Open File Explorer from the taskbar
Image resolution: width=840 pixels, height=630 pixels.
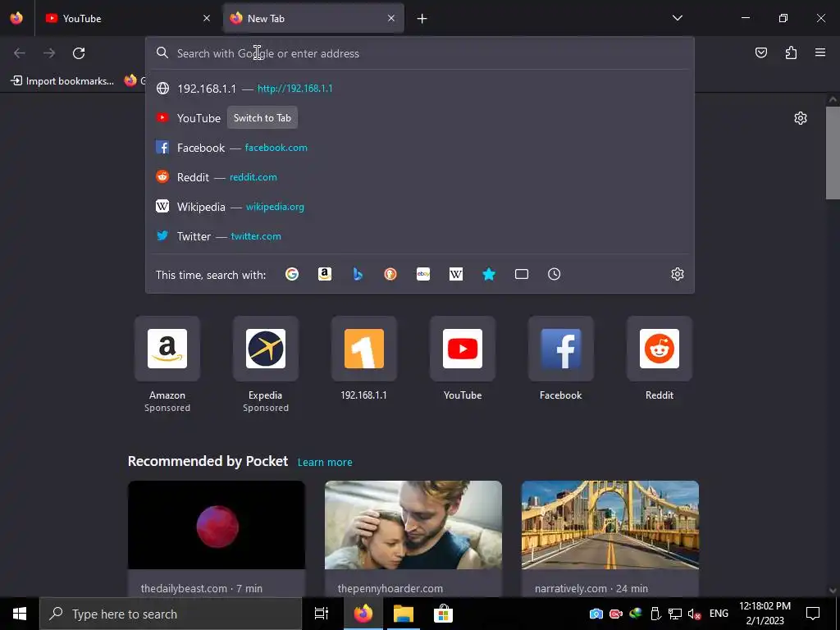(x=404, y=614)
